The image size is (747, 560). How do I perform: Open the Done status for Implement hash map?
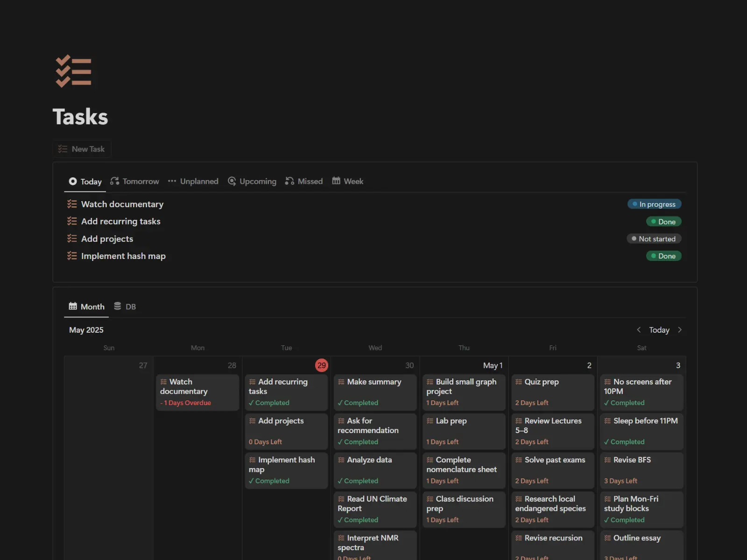pos(663,256)
